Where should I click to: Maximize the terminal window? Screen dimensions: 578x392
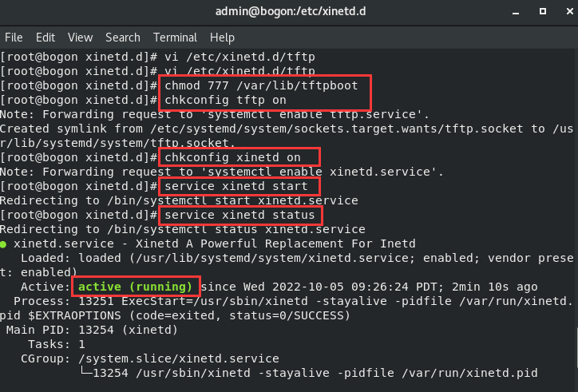(x=534, y=12)
